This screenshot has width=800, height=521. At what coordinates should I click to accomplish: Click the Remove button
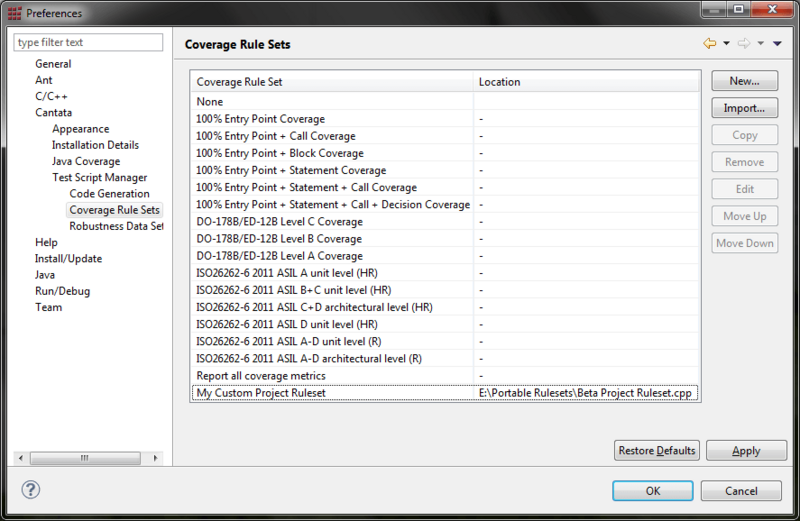(744, 162)
